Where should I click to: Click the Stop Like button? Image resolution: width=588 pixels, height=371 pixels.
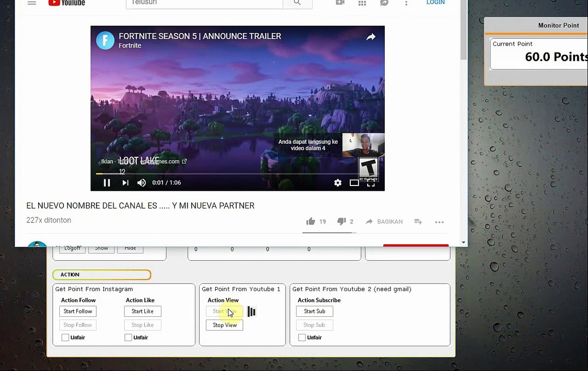click(x=142, y=325)
